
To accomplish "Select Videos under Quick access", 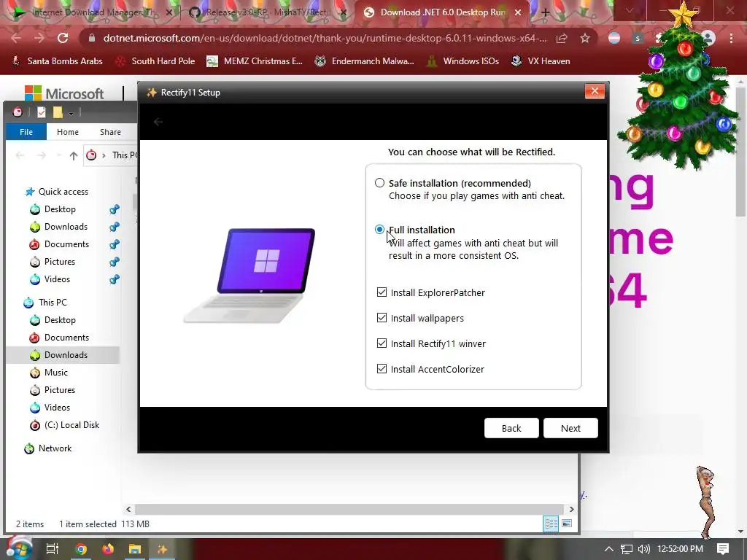I will click(x=57, y=279).
